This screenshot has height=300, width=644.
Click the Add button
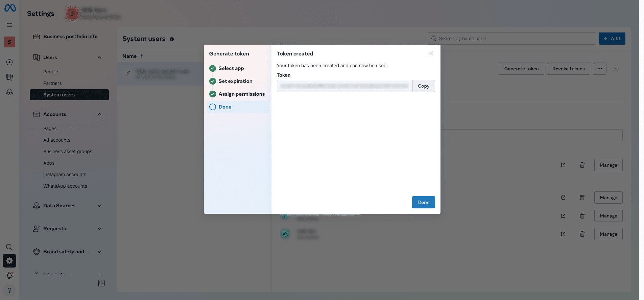click(612, 39)
